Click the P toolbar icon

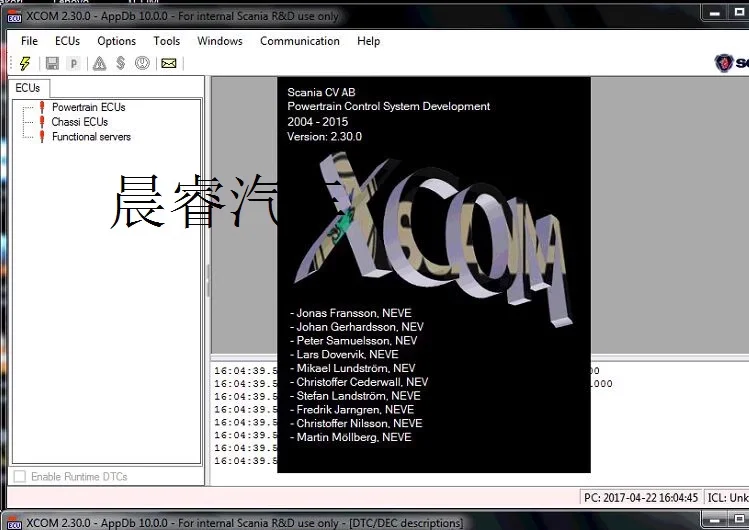pos(74,63)
